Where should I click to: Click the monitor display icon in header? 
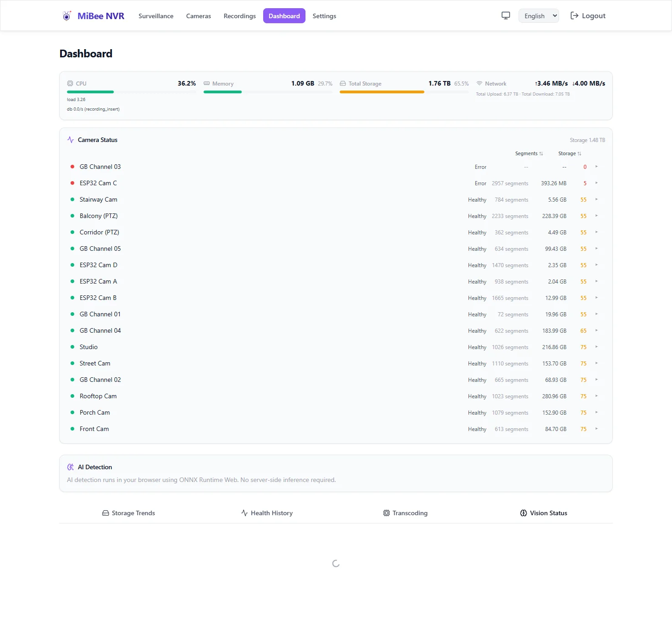[506, 15]
